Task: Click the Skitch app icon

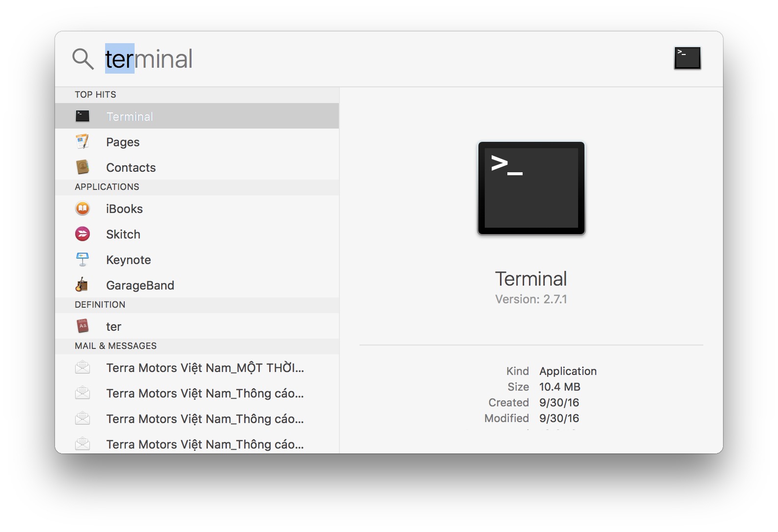Action: point(83,234)
